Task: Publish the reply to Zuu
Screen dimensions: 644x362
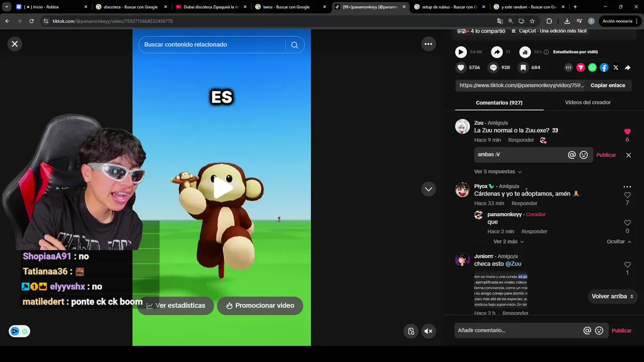Action: click(x=606, y=155)
